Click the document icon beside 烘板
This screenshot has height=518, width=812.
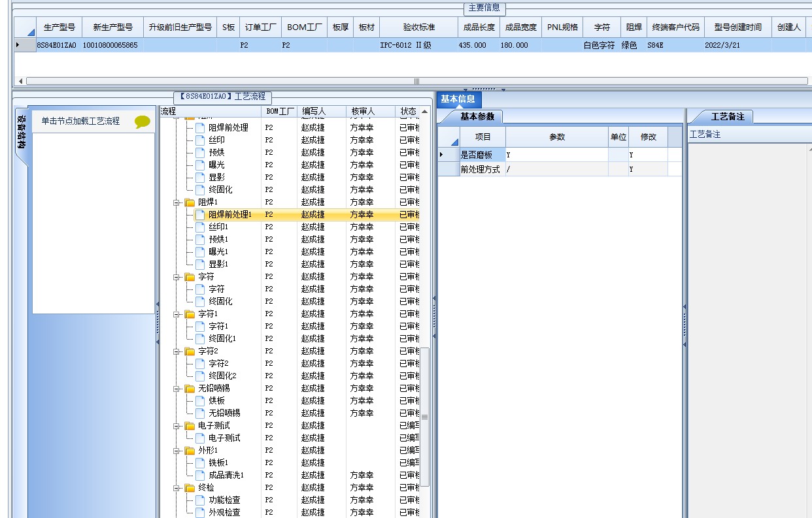point(200,400)
